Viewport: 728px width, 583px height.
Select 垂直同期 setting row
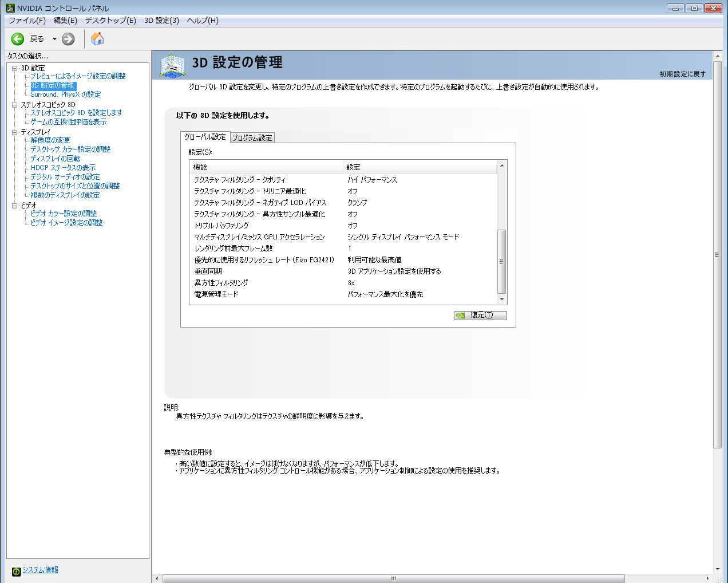click(343, 271)
